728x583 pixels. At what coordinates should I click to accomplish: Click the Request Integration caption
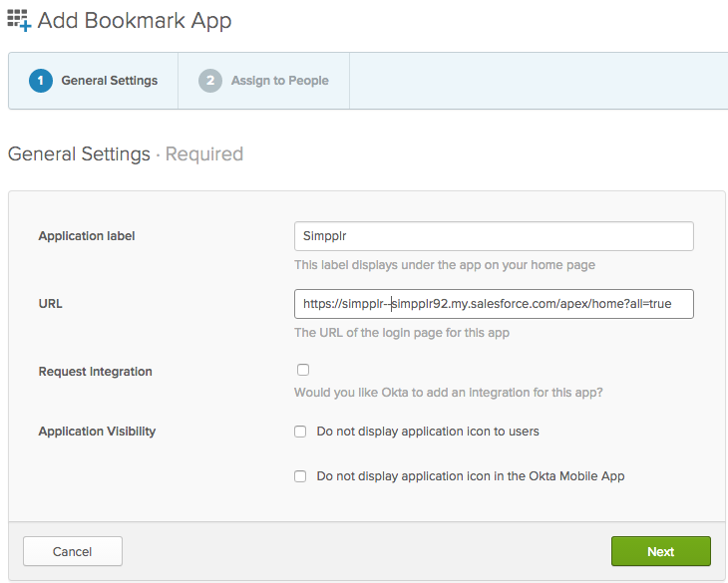[95, 372]
